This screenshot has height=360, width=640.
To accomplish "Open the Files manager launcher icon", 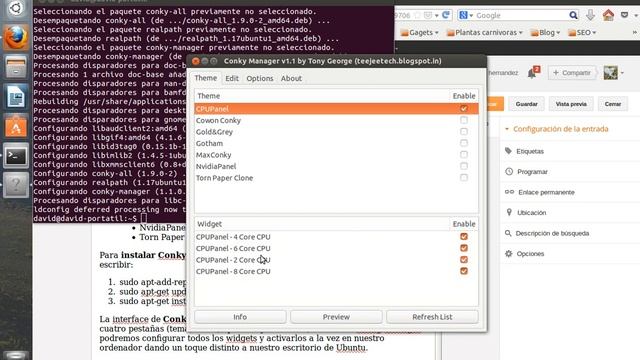I will [16, 67].
